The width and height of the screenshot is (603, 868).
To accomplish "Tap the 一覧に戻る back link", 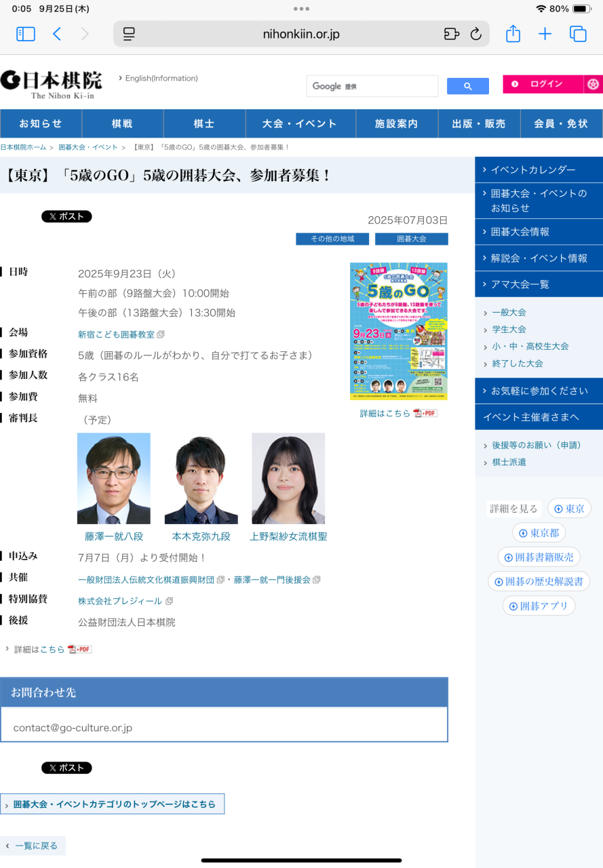I will (x=33, y=846).
